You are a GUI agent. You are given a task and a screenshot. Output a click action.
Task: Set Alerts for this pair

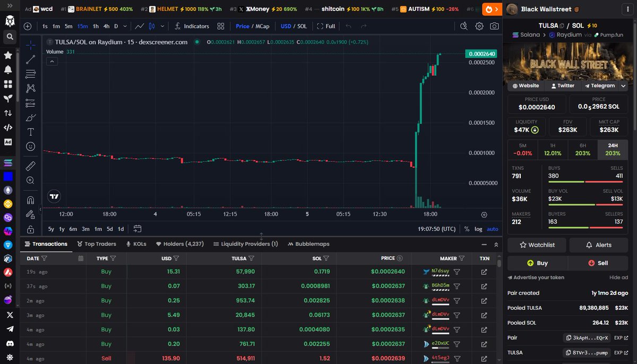point(598,245)
